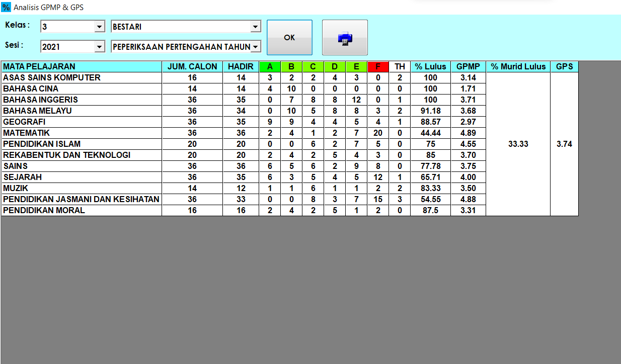This screenshot has width=621, height=364.
Task: Click the red F grade column header
Action: pyautogui.click(x=378, y=66)
